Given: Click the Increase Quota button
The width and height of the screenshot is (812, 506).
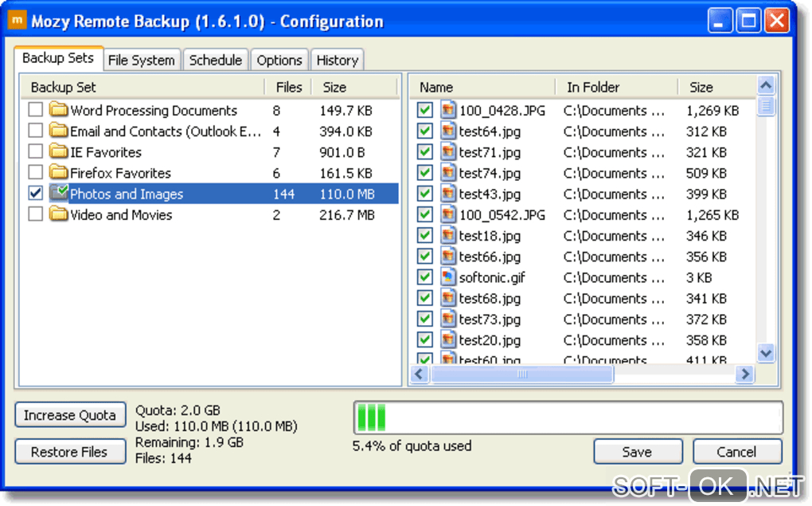Looking at the screenshot, I should tap(70, 414).
